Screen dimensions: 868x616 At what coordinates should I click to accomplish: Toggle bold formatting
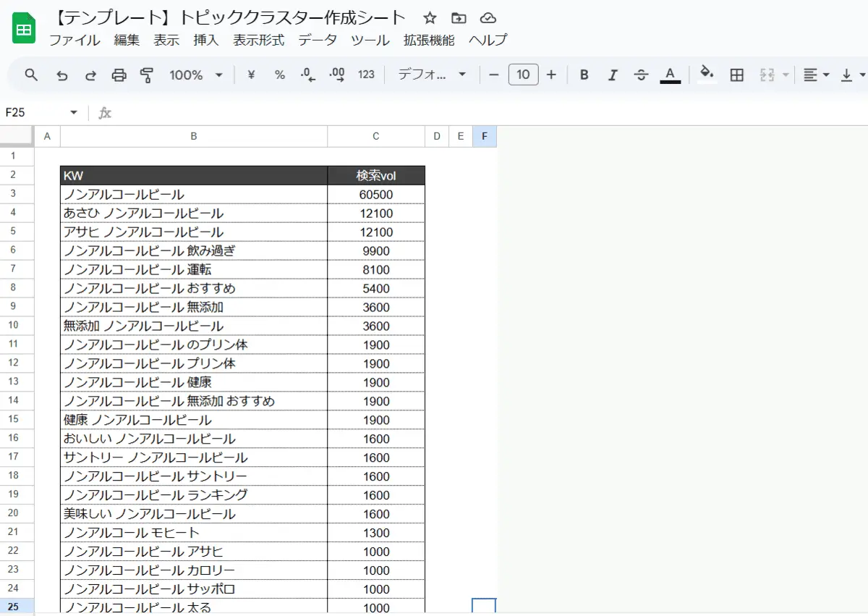[x=584, y=75]
